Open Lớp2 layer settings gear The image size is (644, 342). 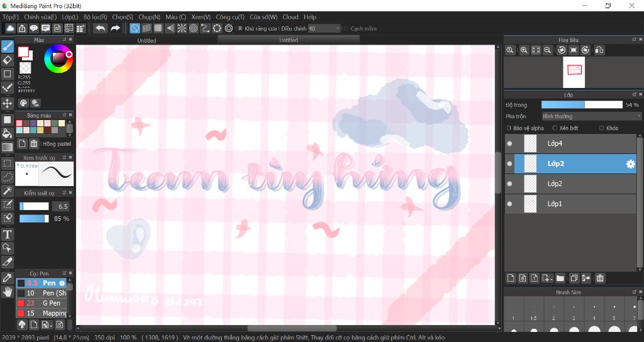tap(630, 164)
